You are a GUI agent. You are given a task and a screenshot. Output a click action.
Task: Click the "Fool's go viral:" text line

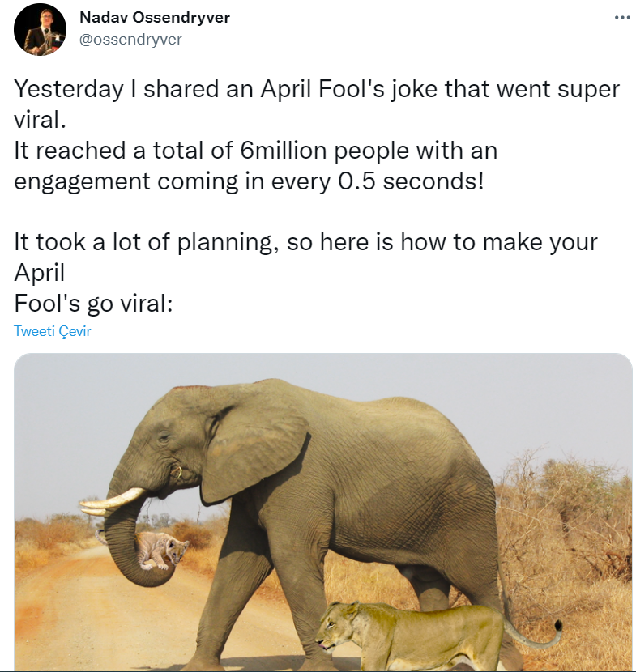(95, 303)
